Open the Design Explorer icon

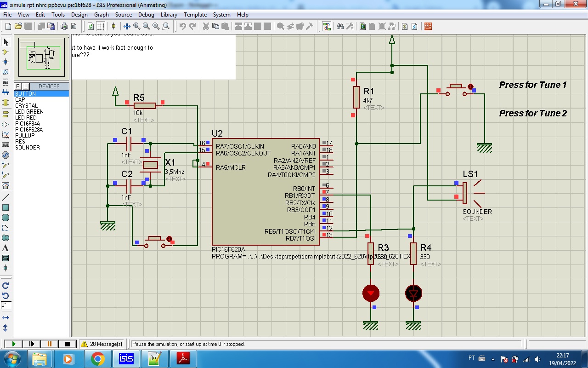click(x=363, y=26)
